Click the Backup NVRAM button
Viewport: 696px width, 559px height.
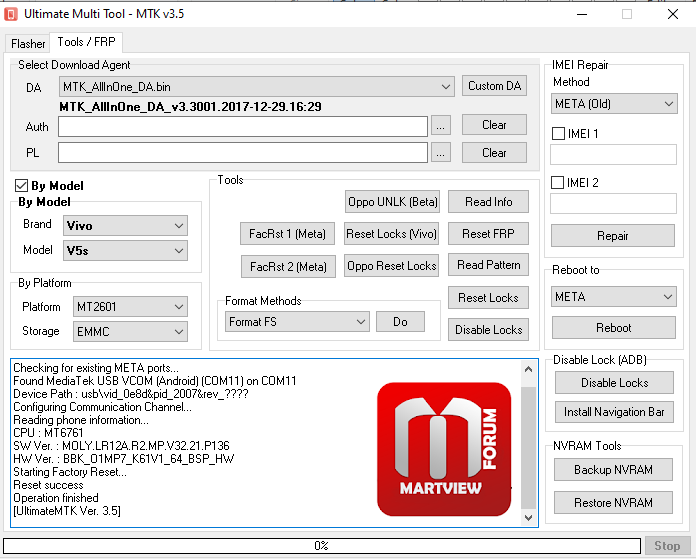(613, 470)
